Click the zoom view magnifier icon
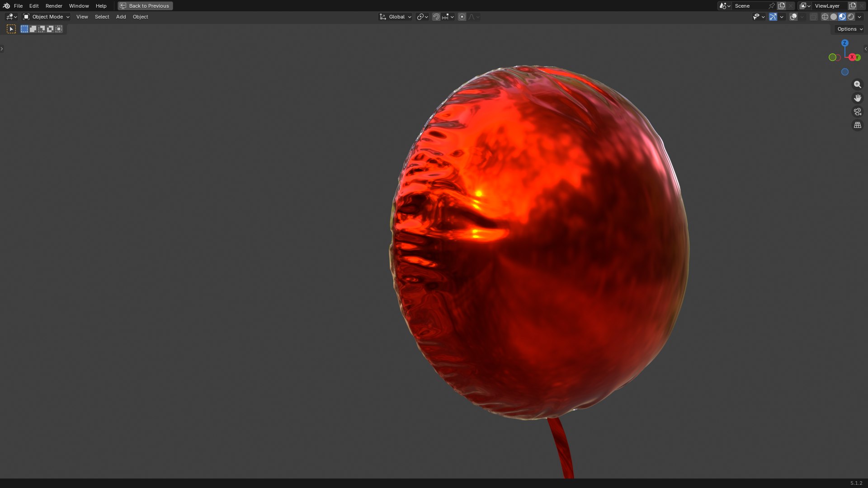This screenshot has width=868, height=488. coord(857,84)
